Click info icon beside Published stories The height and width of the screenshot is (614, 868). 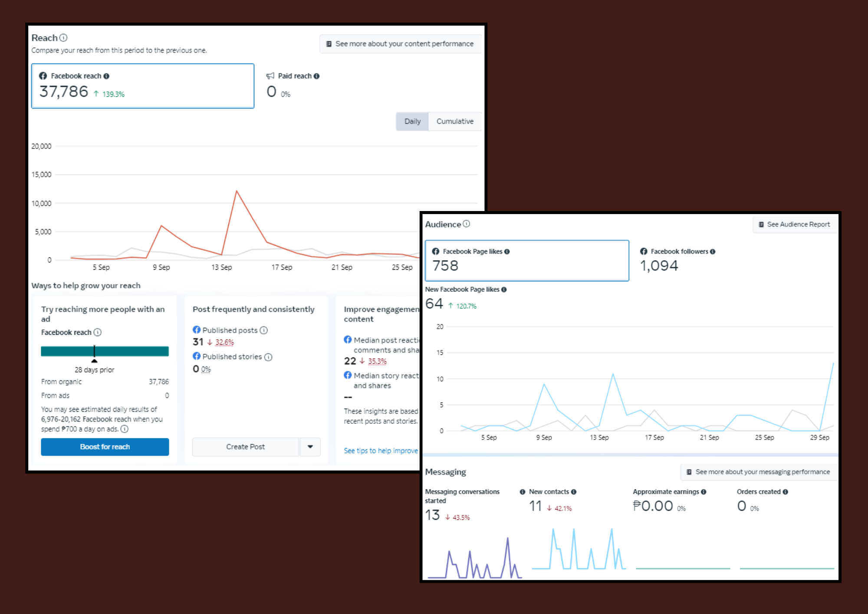[268, 357]
